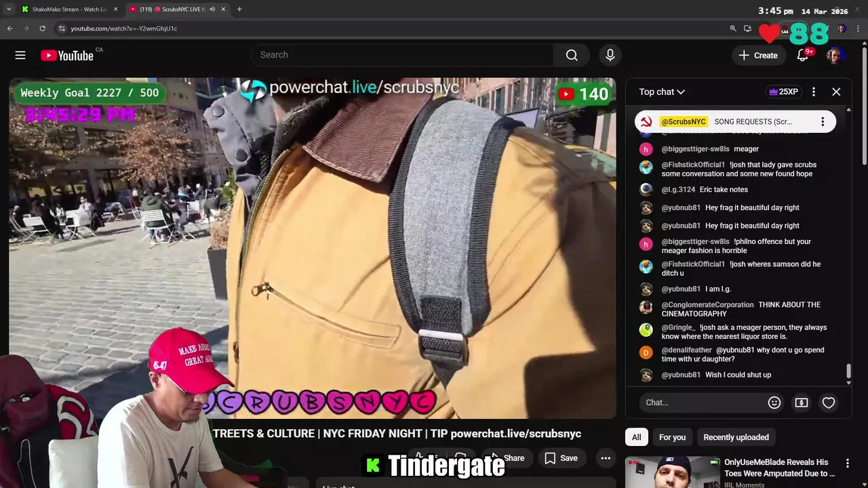
Task: Open options for the OnlyUseMeBlade video
Action: 847,464
